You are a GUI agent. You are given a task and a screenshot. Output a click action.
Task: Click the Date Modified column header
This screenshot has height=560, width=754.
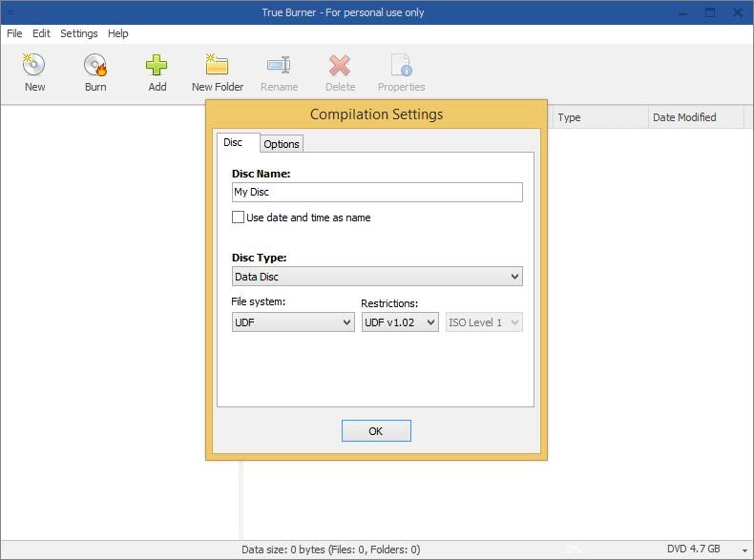[x=696, y=117]
